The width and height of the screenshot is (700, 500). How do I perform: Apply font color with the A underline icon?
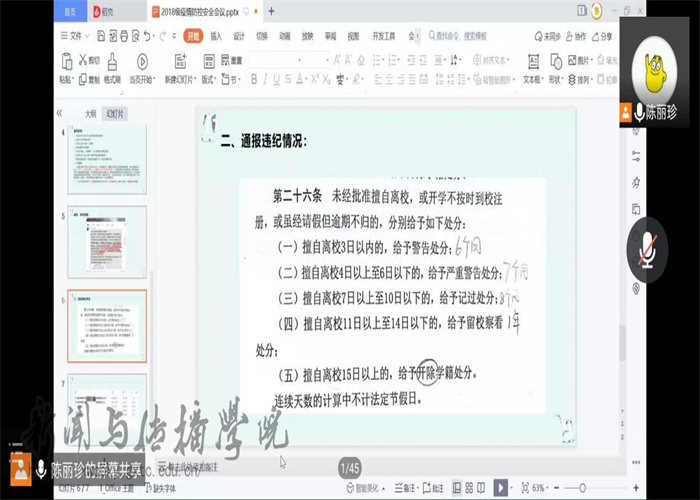[300, 79]
